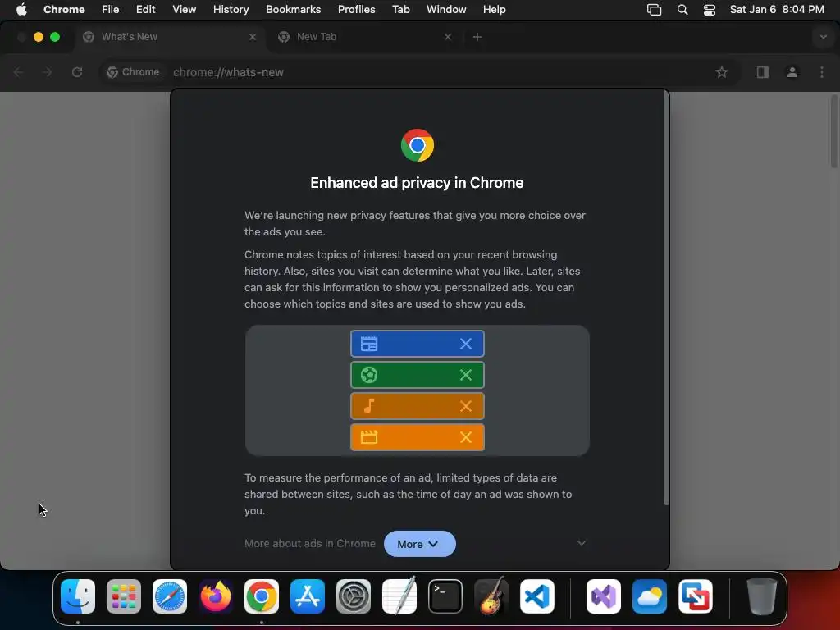Viewport: 840px width, 630px height.
Task: Remove the blue news topic chip
Action: 466,344
